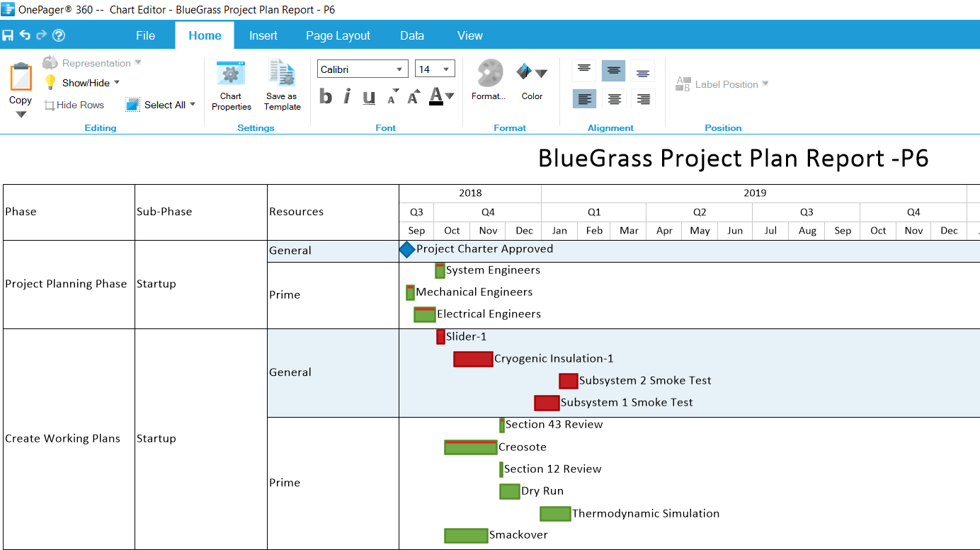Image resolution: width=980 pixels, height=550 pixels.
Task: Click the Save icon in the title toolbar
Action: 8,35
